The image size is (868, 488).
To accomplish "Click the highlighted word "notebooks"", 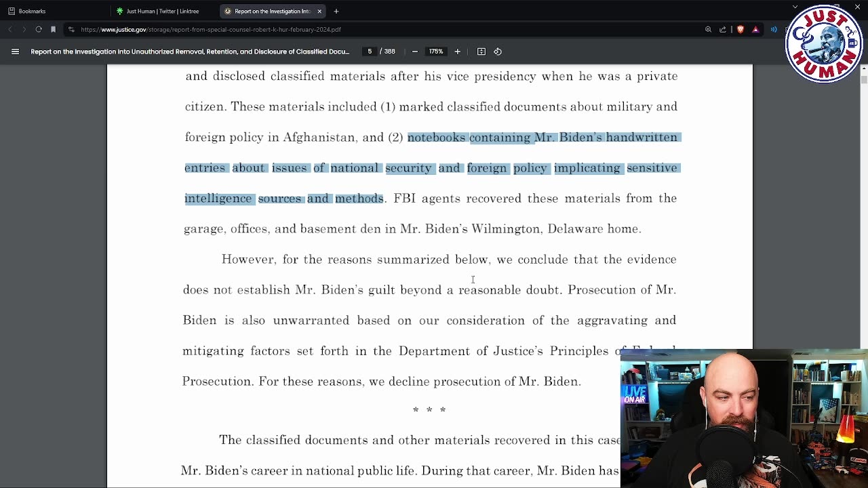I will [x=436, y=137].
